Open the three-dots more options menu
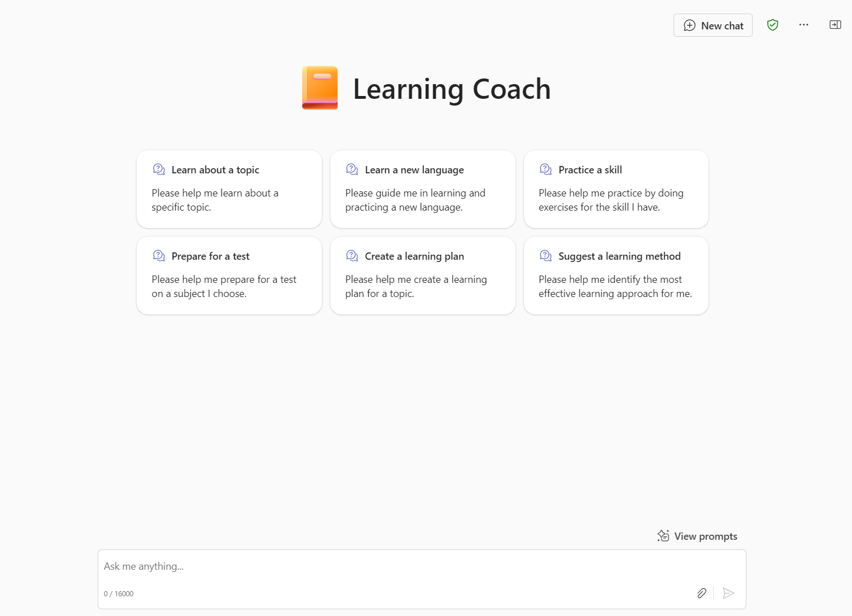Image resolution: width=852 pixels, height=616 pixels. click(803, 25)
